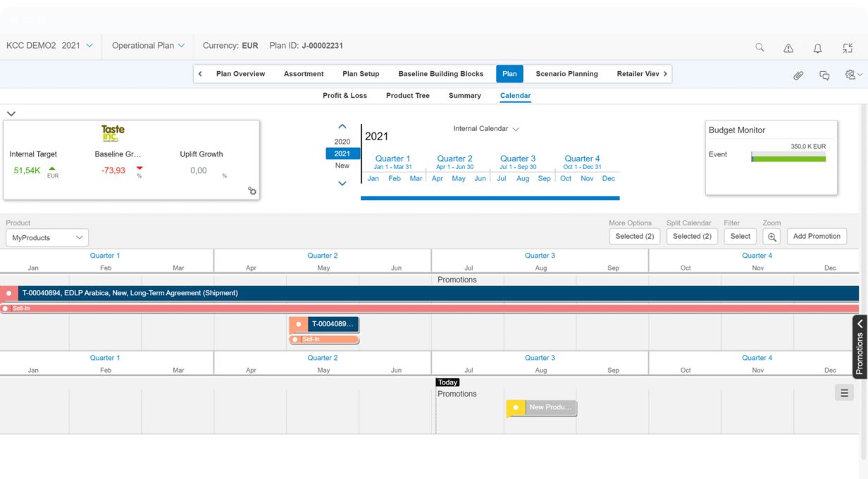
Task: Open the hamburger menu in lower calendar
Action: [844, 393]
